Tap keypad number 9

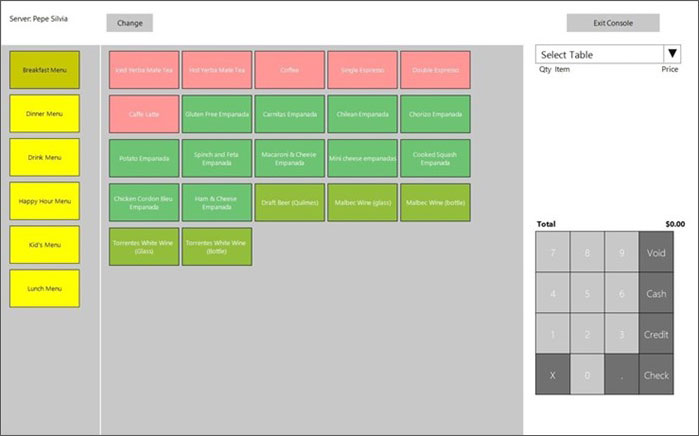(x=621, y=252)
